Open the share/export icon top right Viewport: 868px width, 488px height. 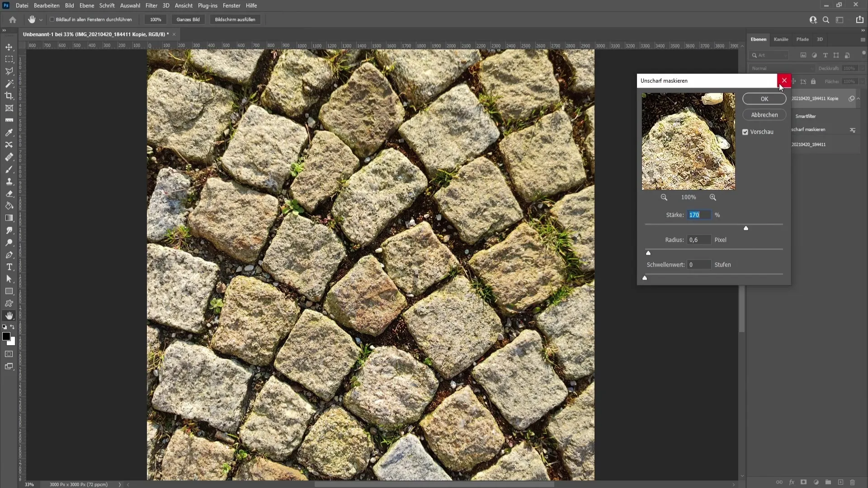859,20
